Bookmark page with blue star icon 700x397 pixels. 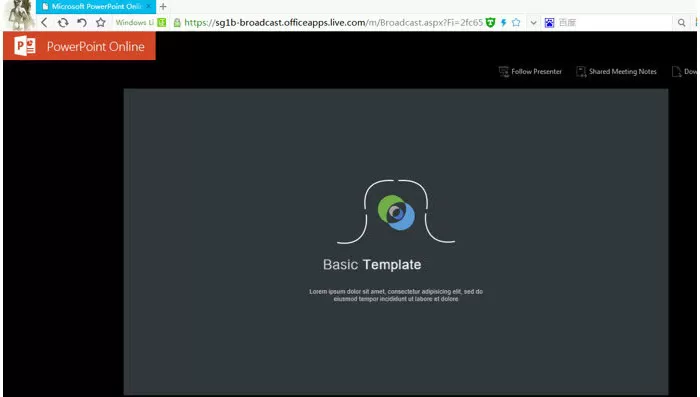pyautogui.click(x=516, y=22)
